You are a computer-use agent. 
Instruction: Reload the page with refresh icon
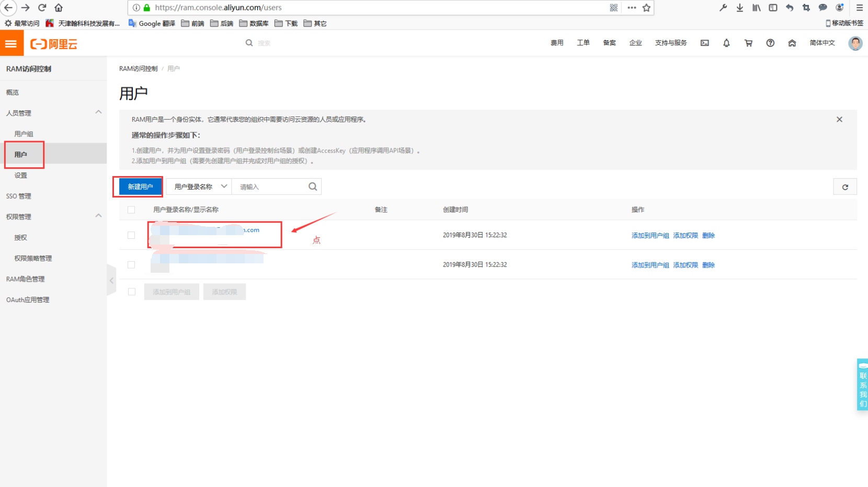click(42, 7)
